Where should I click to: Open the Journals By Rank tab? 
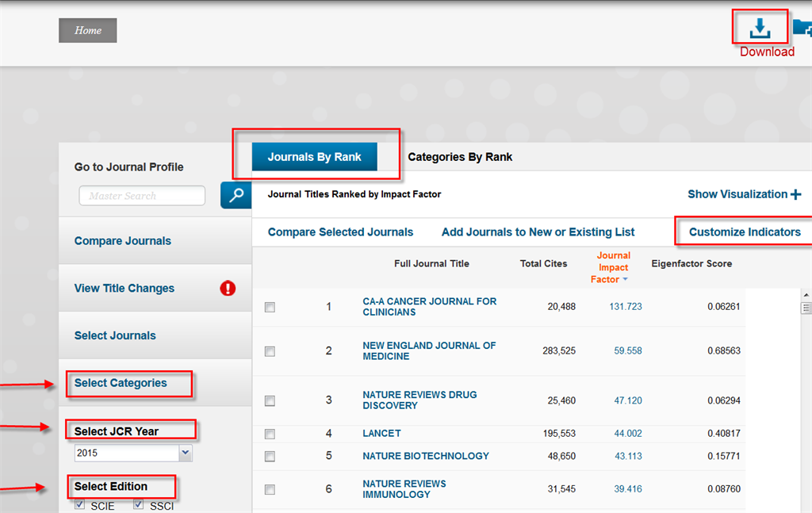(x=314, y=157)
